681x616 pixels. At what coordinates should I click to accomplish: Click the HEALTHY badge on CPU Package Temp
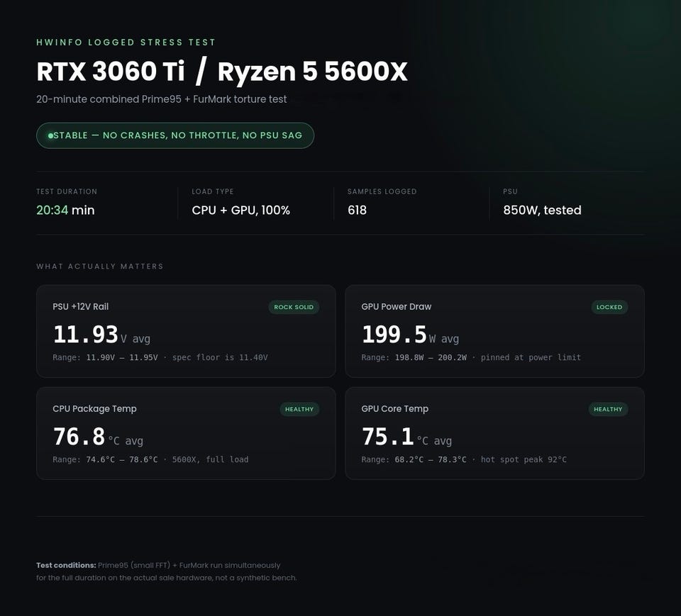(x=299, y=409)
